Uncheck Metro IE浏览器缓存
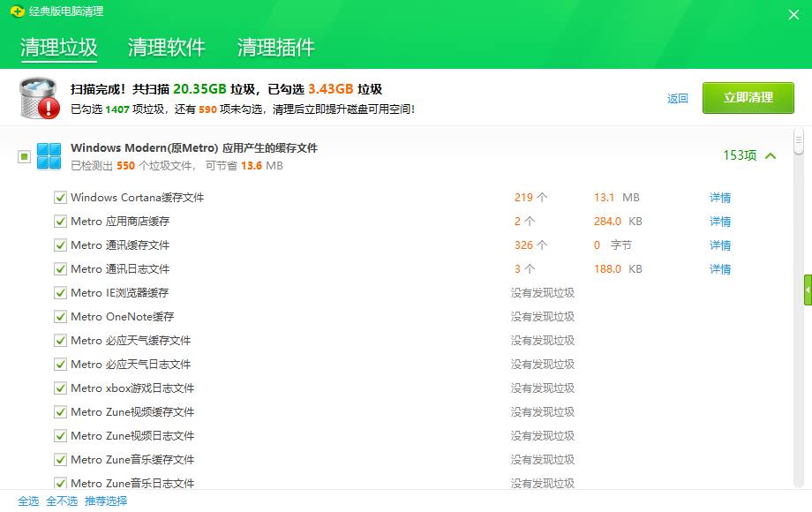 [x=61, y=292]
